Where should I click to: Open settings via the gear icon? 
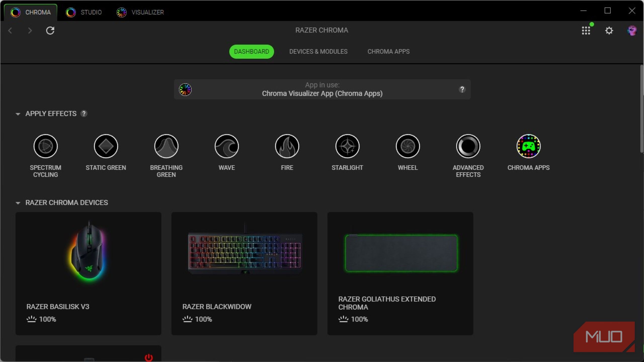coord(609,31)
